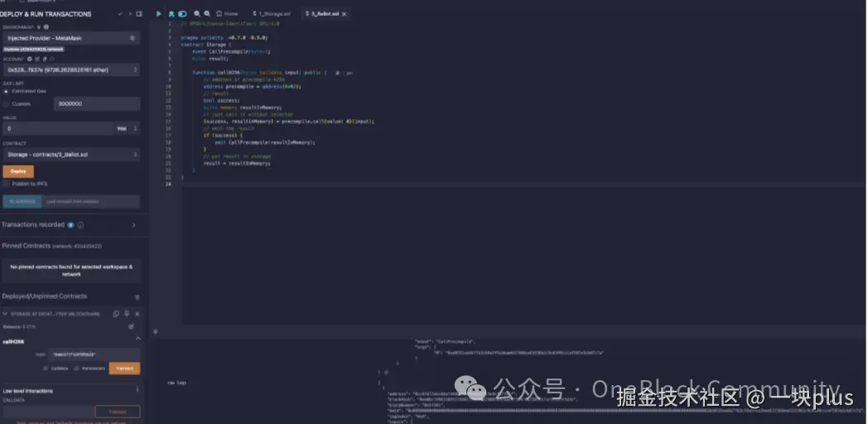868x424 pixels.
Task: Open the Environment dropdown Injected Provider - MetaMask
Action: pos(71,38)
